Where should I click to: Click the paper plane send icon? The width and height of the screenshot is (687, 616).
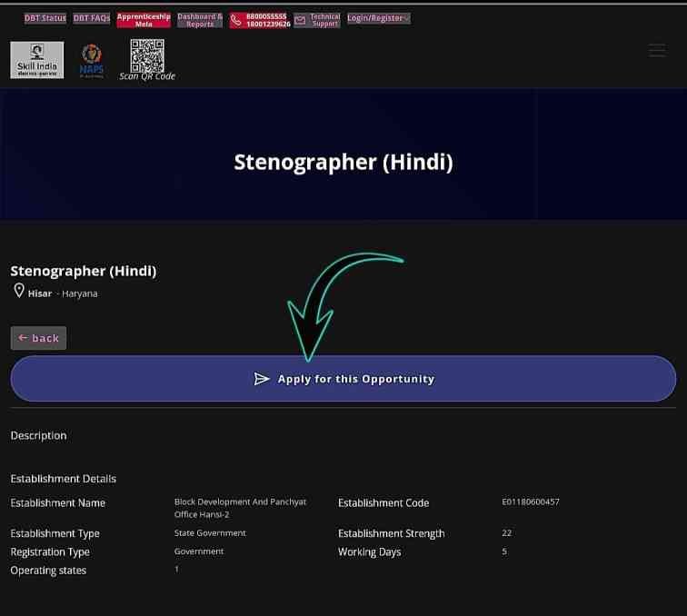tap(262, 379)
